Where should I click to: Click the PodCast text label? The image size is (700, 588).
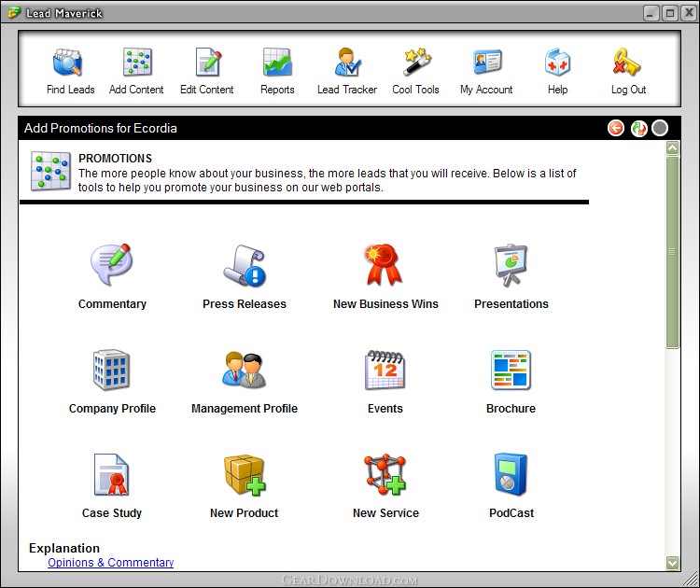511,513
